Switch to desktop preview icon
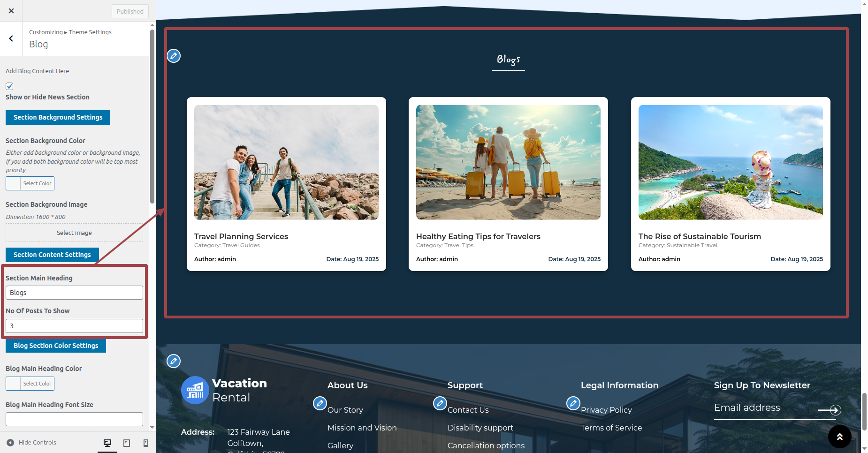Viewport: 868px width, 453px height. tap(107, 443)
